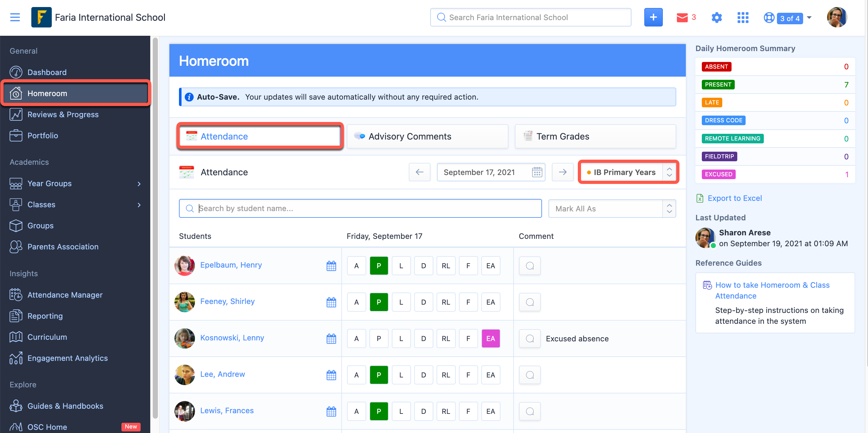Go to the previous day arrow
The image size is (868, 433).
point(419,172)
